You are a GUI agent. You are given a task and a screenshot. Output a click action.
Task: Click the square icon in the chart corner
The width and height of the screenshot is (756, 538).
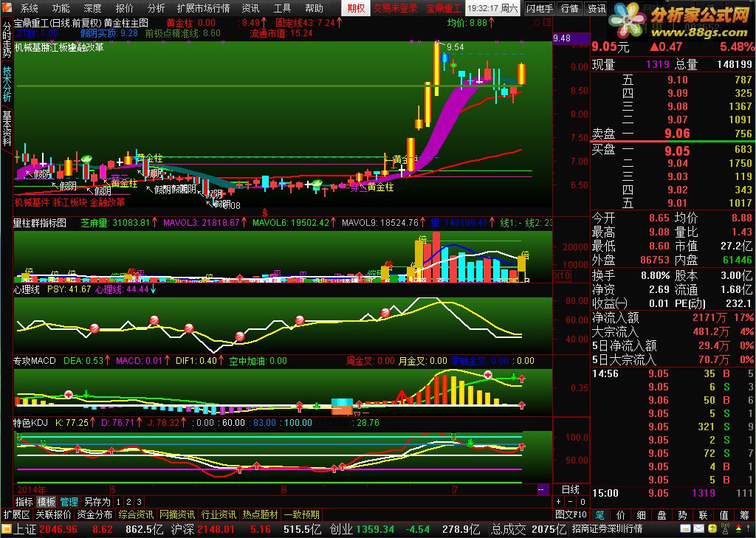click(x=547, y=22)
